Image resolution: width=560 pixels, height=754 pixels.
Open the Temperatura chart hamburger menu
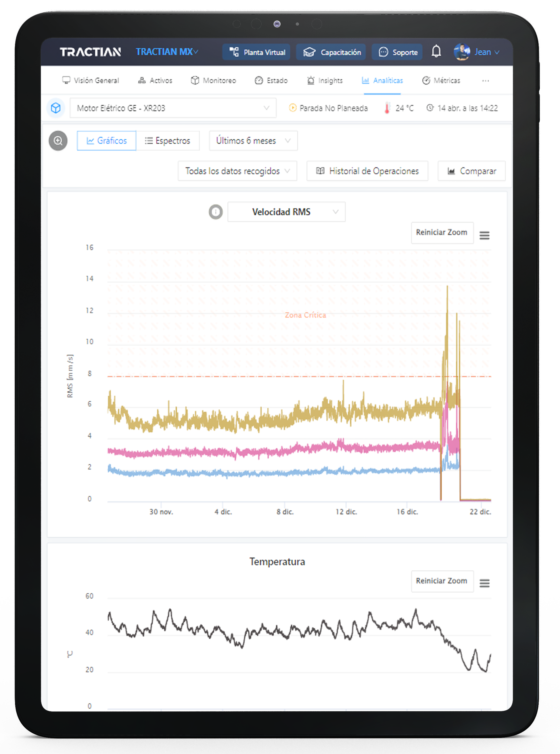pyautogui.click(x=484, y=583)
